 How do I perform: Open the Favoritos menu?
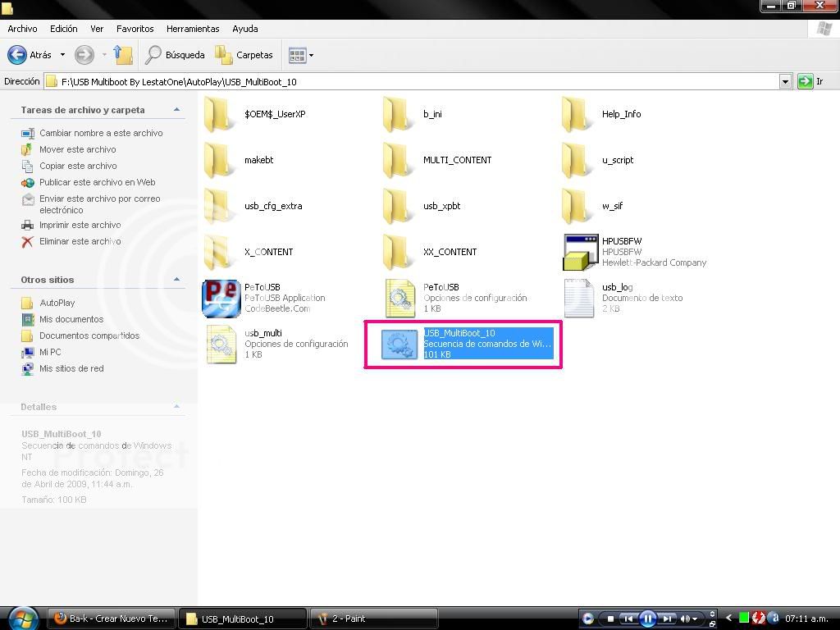click(x=135, y=29)
